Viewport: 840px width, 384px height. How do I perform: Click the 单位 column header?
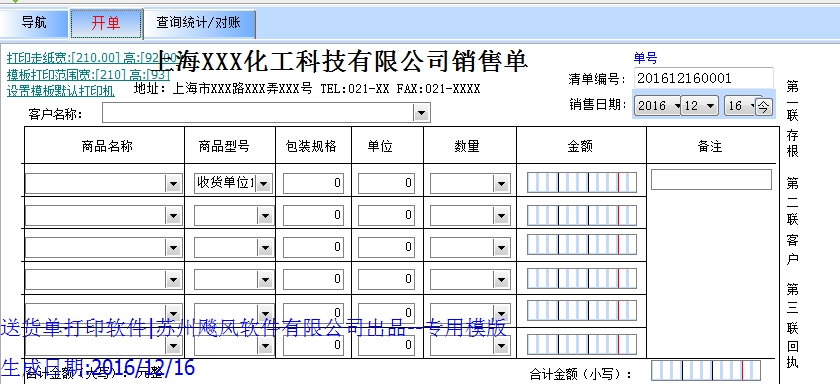coord(380,146)
